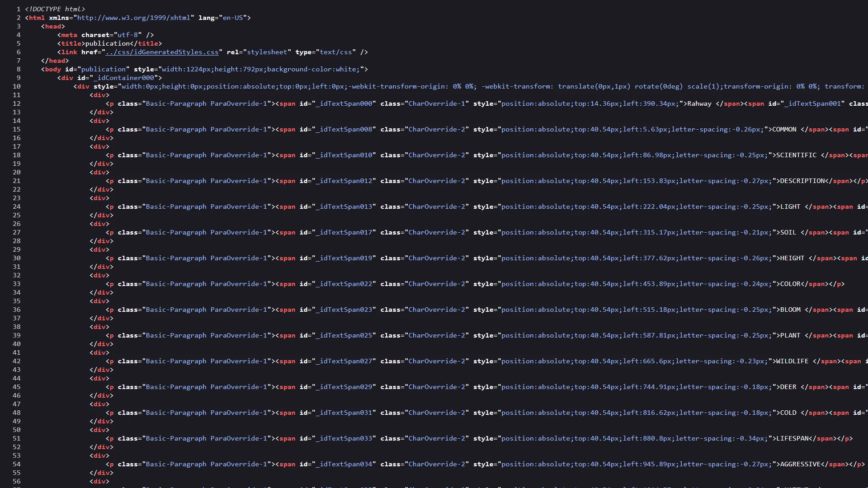Place cursor in the title text "publication"
Image resolution: width=868 pixels, height=488 pixels.
coord(108,43)
